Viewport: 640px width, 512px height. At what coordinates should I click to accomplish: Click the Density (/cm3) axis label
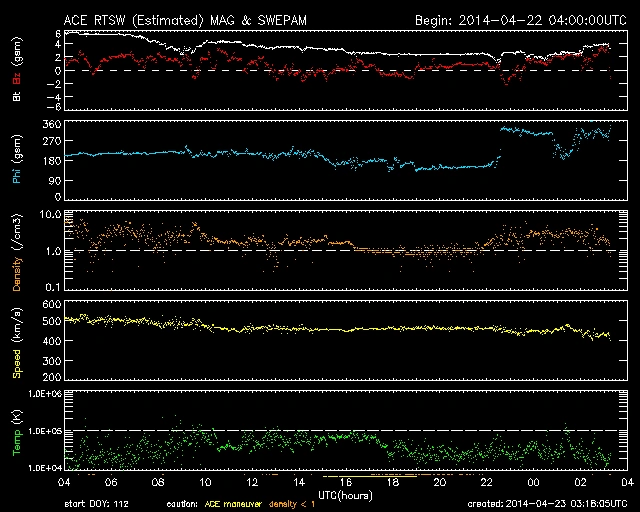[17, 250]
